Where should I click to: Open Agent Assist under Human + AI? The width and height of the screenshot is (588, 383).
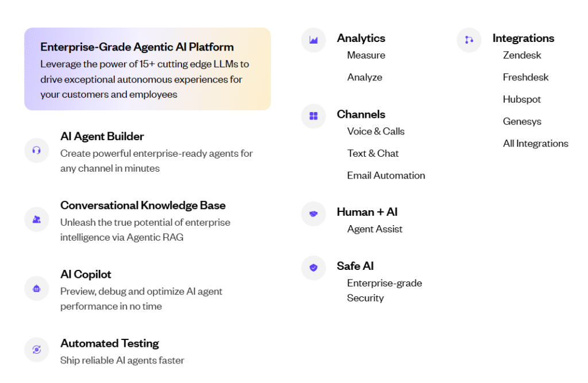coord(374,229)
